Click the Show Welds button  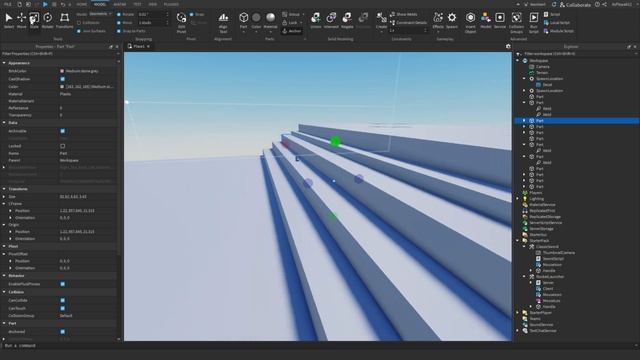[x=404, y=14]
